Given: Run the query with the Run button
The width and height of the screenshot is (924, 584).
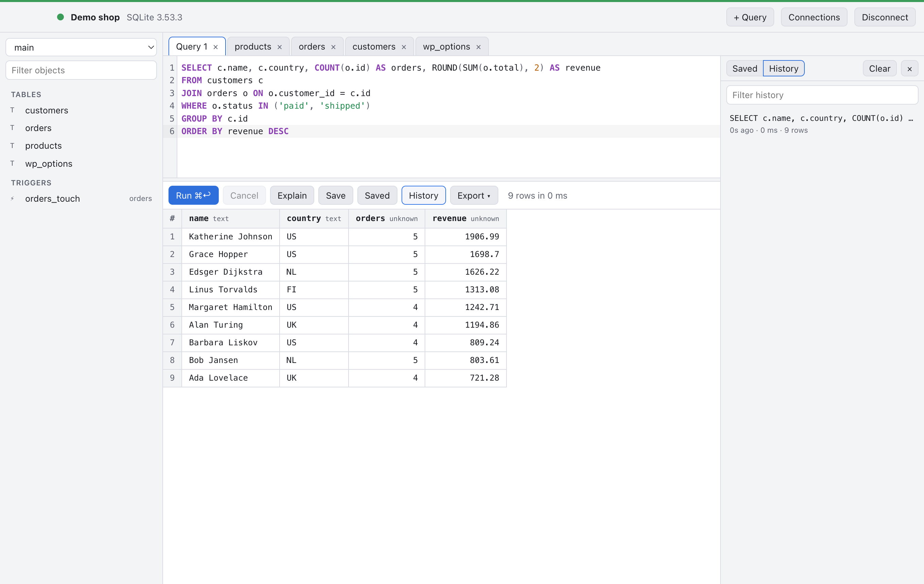Looking at the screenshot, I should coord(193,196).
